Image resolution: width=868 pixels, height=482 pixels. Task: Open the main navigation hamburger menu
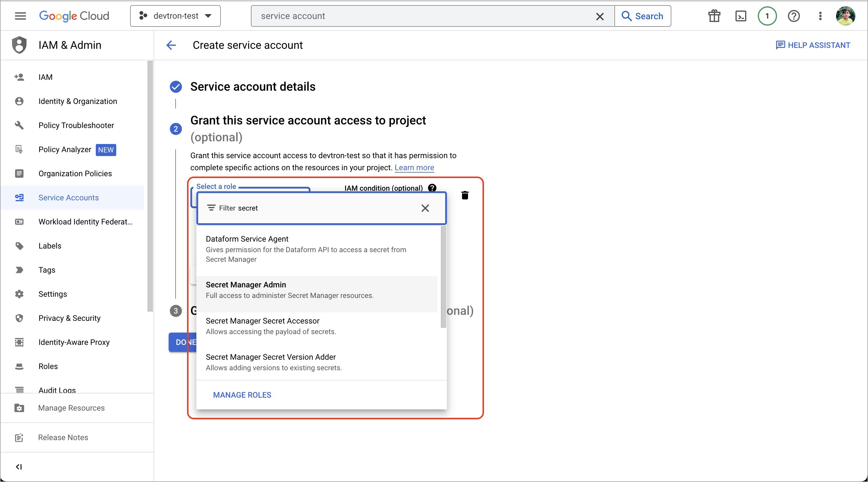pos(20,16)
